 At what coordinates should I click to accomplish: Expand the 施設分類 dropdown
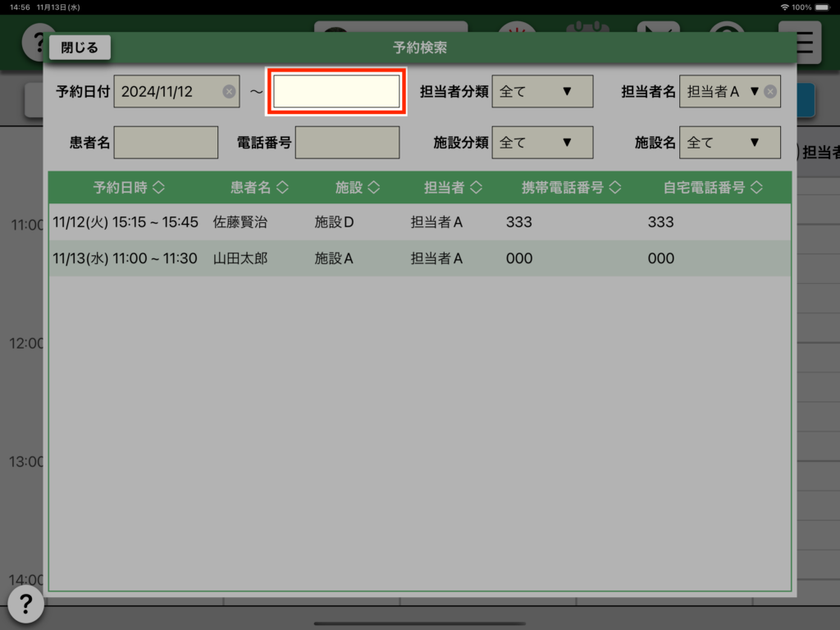[542, 143]
